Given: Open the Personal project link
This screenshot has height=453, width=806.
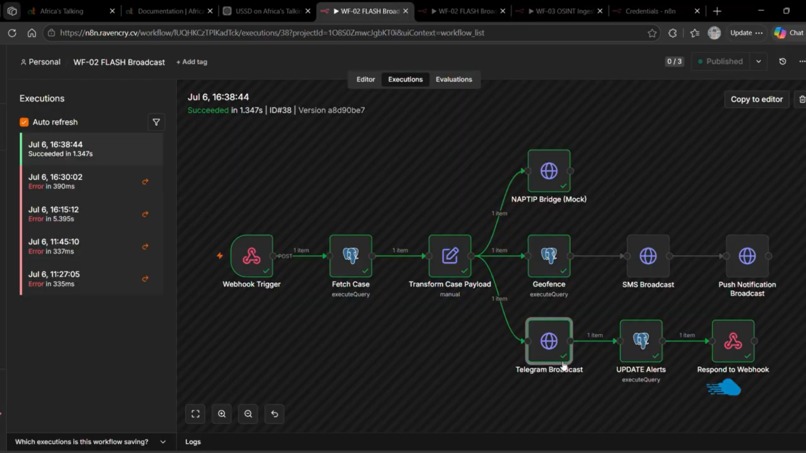Looking at the screenshot, I should click(x=40, y=62).
